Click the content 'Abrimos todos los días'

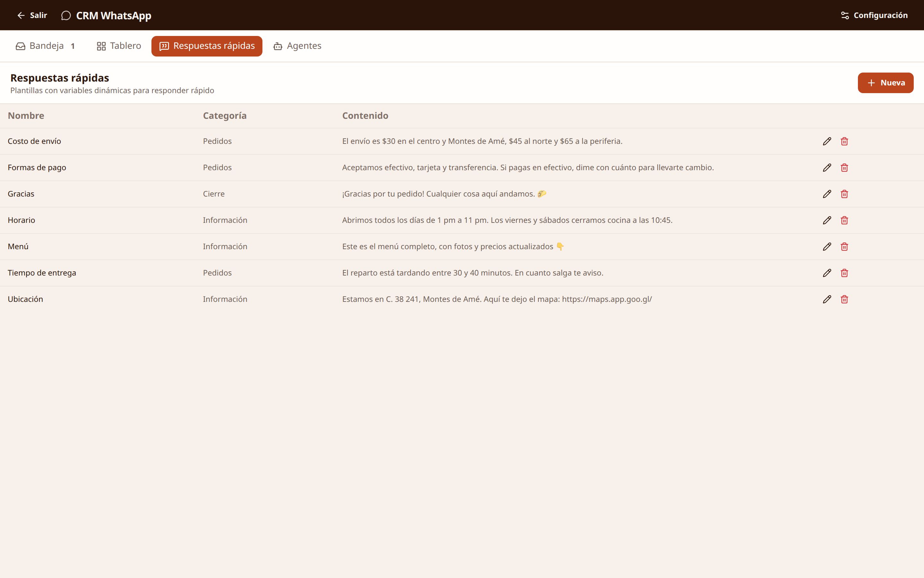(508, 221)
